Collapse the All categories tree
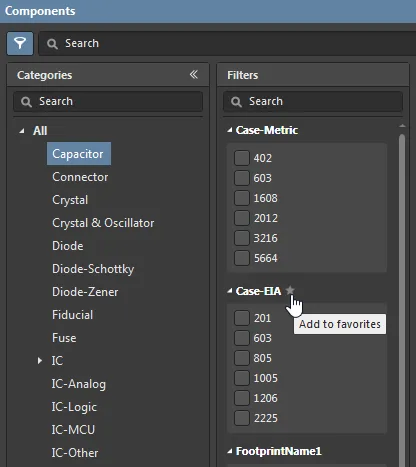The width and height of the screenshot is (416, 467). [22, 131]
